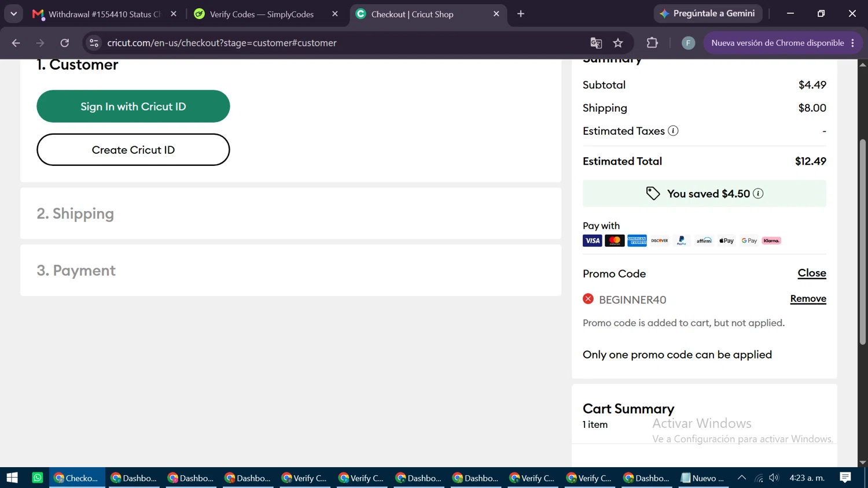The height and width of the screenshot is (488, 868).
Task: Open the Estimated Taxes info icon
Action: pos(673,131)
